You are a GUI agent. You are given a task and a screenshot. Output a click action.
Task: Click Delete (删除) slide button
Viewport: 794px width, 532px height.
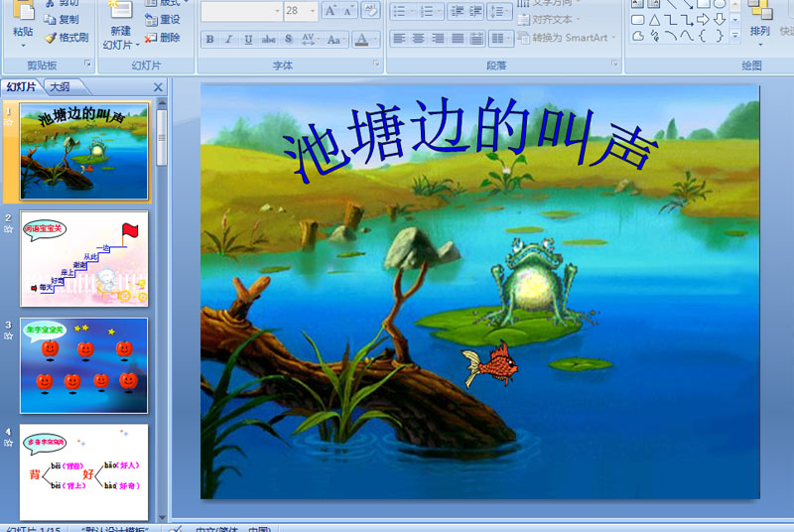163,38
